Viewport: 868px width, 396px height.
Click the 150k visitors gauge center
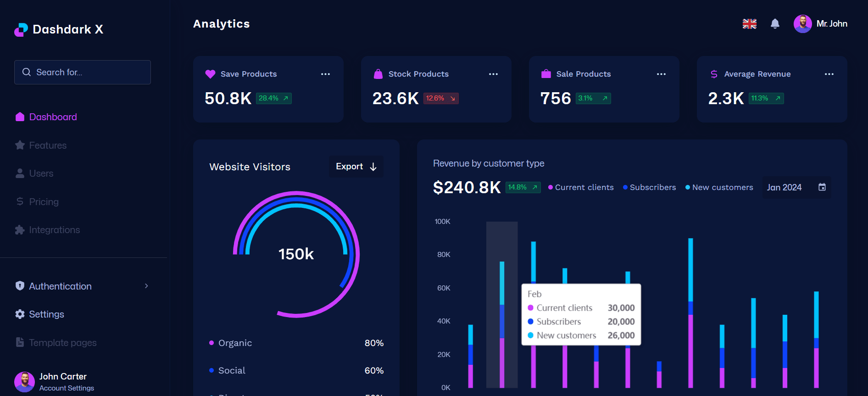tap(296, 254)
